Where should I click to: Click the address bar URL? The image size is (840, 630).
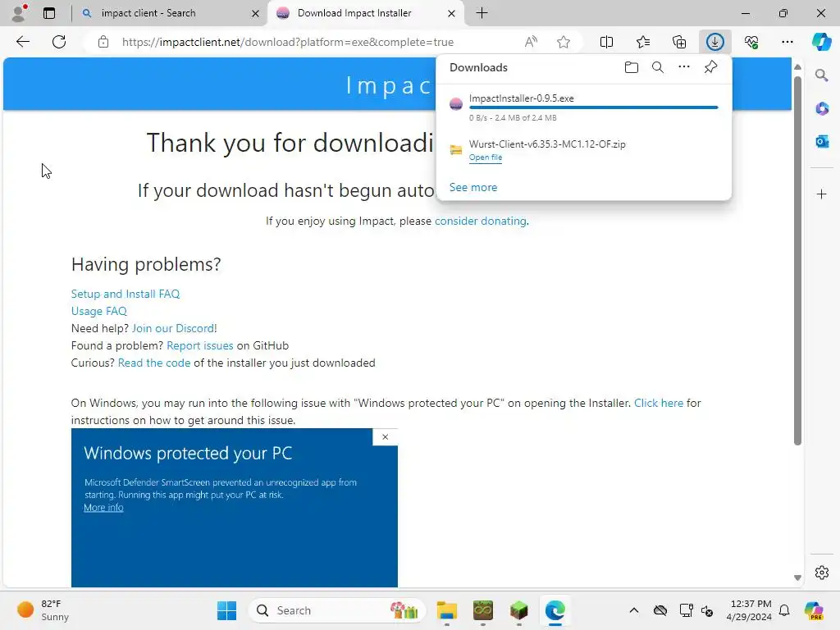(x=288, y=42)
